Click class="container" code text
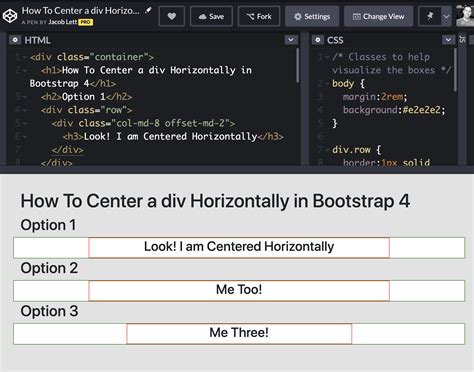The image size is (474, 372). click(102, 57)
